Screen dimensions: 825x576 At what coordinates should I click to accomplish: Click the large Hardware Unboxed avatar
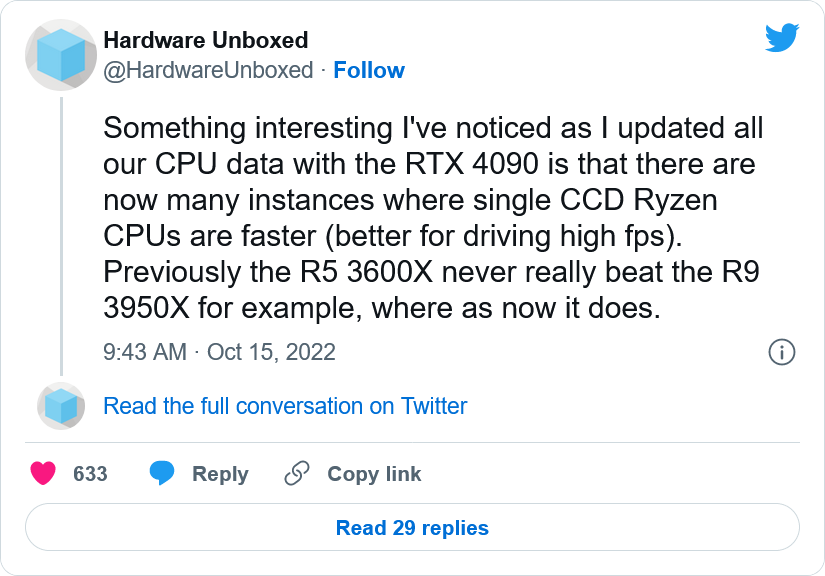pyautogui.click(x=61, y=55)
